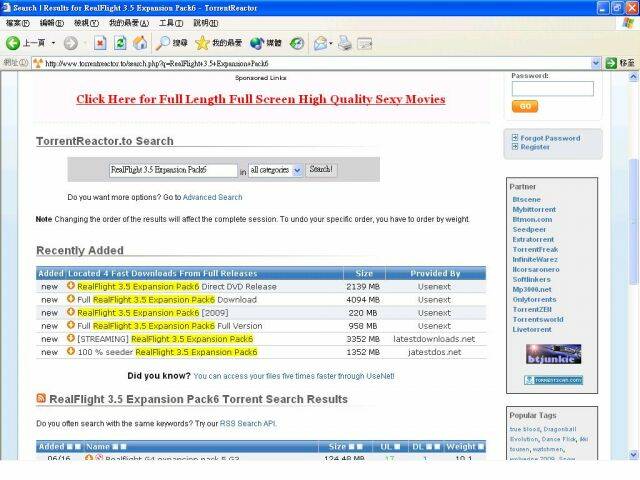This screenshot has width=640, height=480.
Task: Click the latestdownloads.net provider text
Action: coord(434,339)
